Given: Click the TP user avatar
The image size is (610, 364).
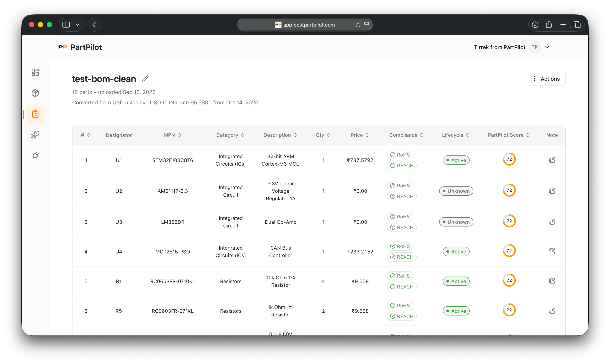Looking at the screenshot, I should (535, 47).
